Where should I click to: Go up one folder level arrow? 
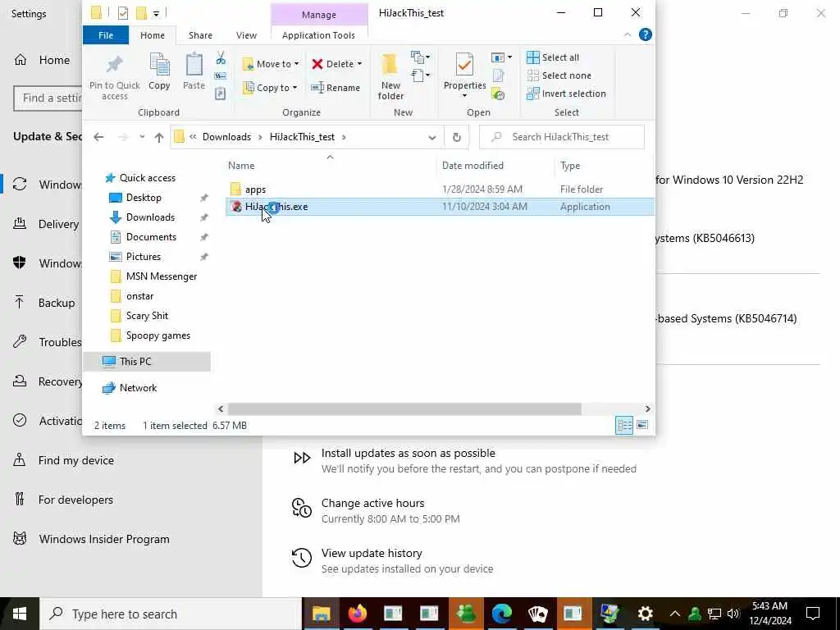click(x=159, y=137)
